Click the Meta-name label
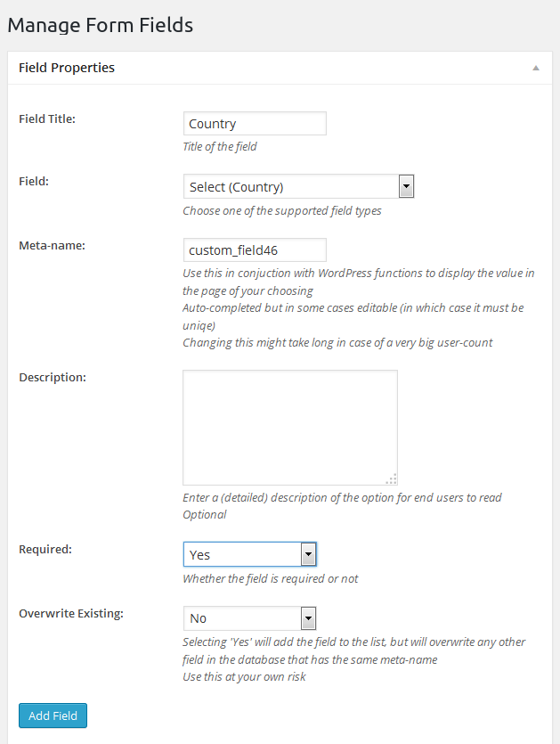Viewport: 560px width, 744px height. 52,246
